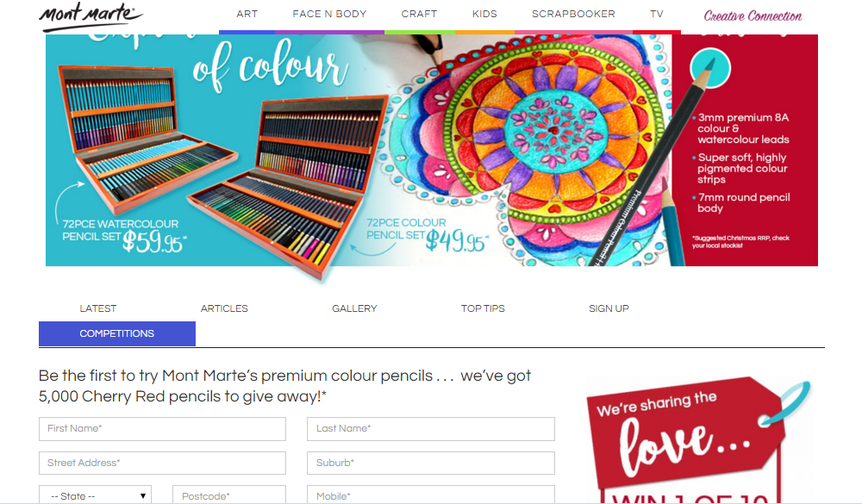This screenshot has width=862, height=504.
Task: Open the GALLERY tab
Action: tap(354, 308)
